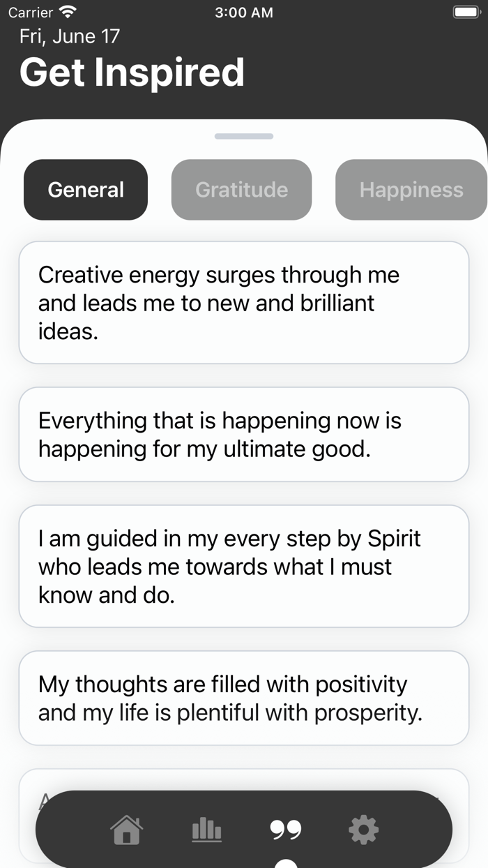Enable the Happiness category filter
488x868 pixels.
point(411,189)
